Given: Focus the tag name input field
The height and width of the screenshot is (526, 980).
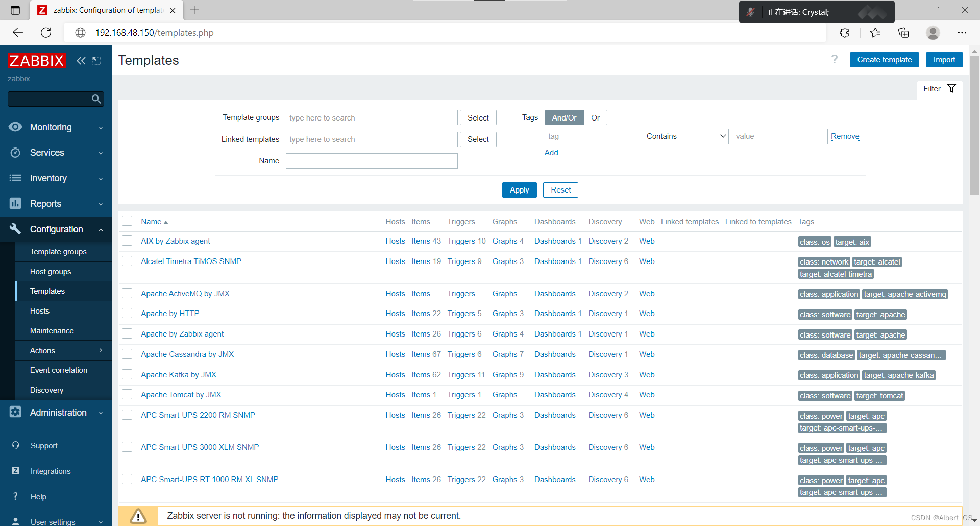Looking at the screenshot, I should click(x=592, y=136).
